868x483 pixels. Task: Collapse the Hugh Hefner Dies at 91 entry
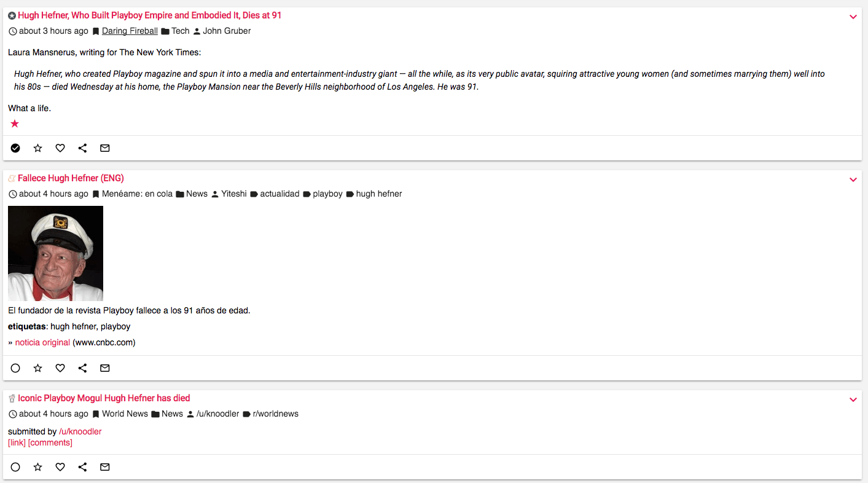tap(853, 17)
